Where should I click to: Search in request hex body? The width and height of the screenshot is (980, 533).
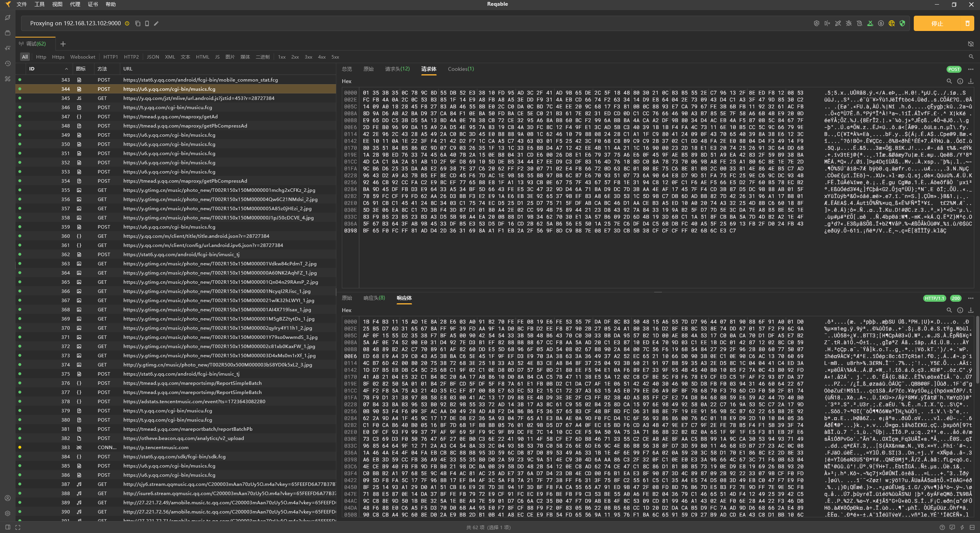click(x=949, y=81)
